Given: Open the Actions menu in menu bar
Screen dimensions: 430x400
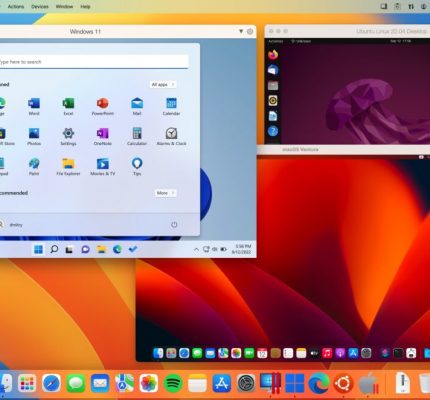Looking at the screenshot, I should click(16, 6).
